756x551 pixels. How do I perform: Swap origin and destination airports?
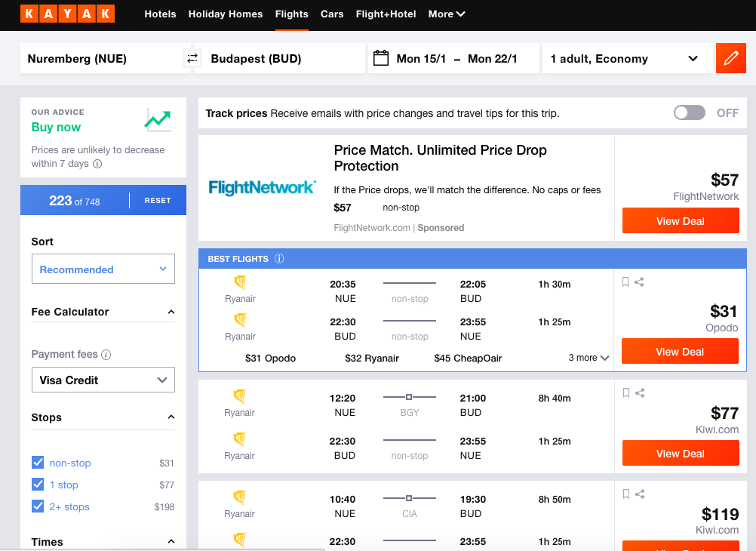tap(192, 58)
